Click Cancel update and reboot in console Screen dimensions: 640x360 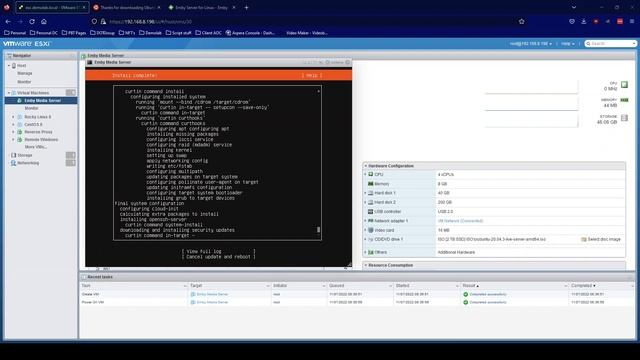click(218, 257)
